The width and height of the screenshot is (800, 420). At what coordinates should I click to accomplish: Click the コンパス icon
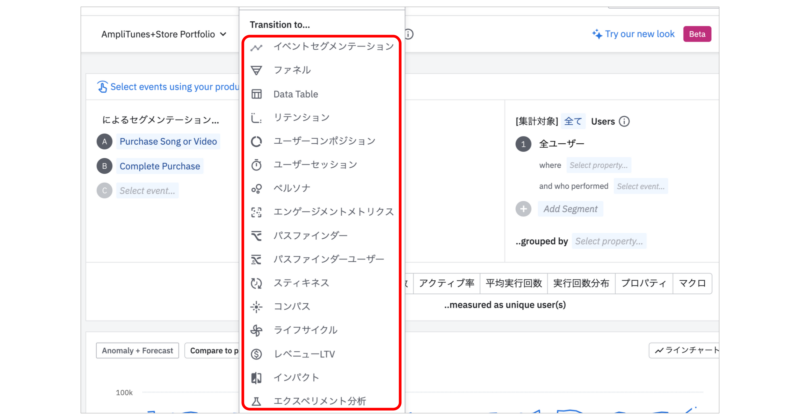click(x=257, y=307)
